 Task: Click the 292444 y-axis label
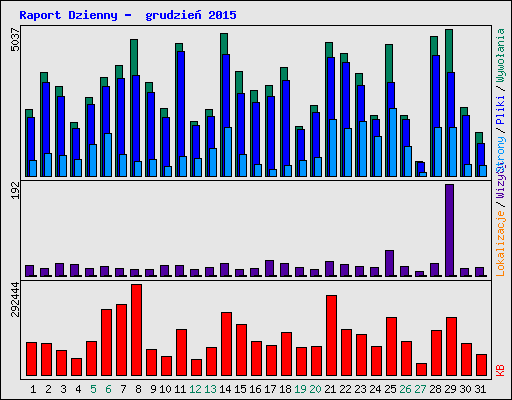point(15,299)
